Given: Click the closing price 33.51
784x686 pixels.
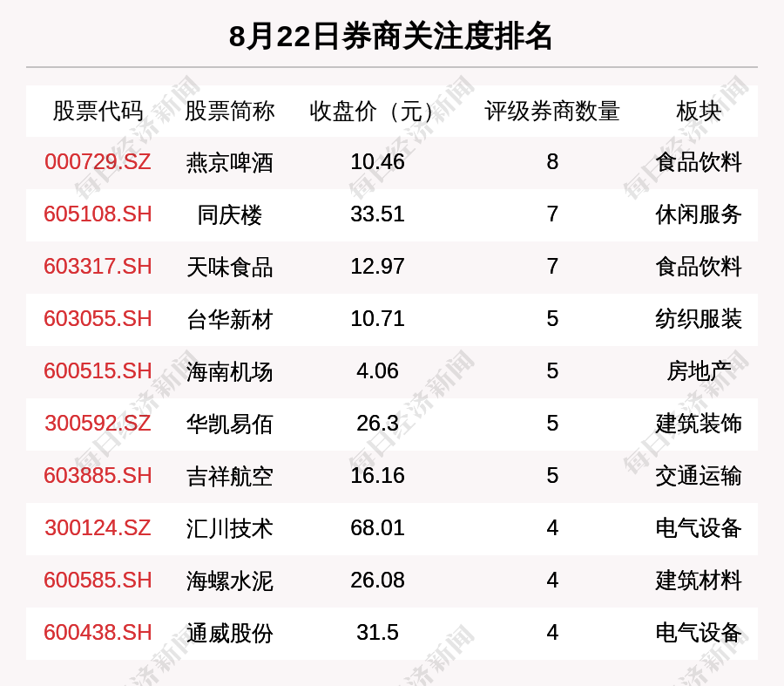Looking at the screenshot, I should tap(377, 214).
